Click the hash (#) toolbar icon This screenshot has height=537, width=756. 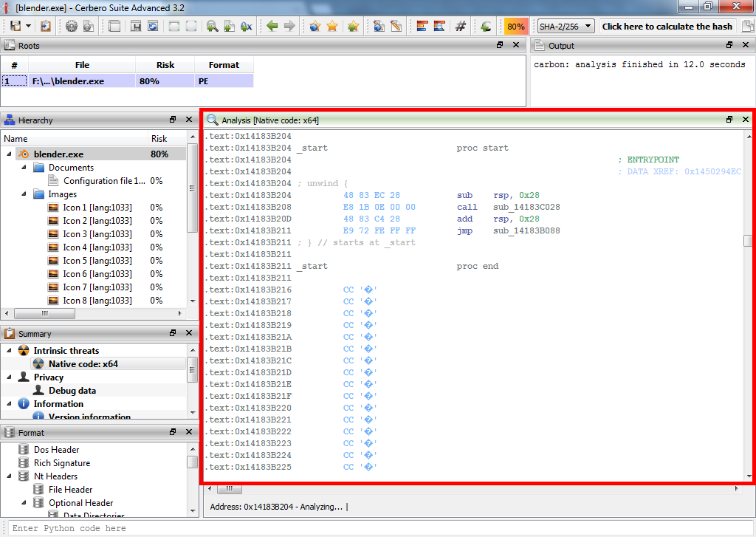[461, 26]
